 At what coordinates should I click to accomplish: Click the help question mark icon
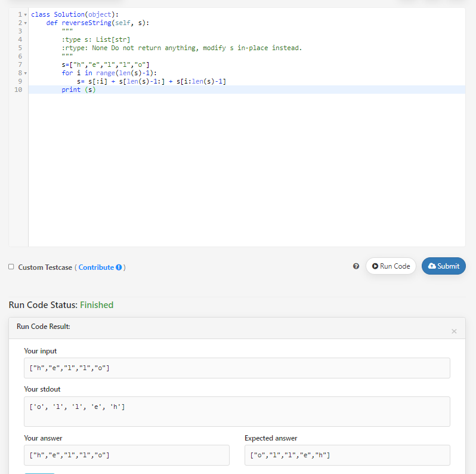click(x=356, y=266)
